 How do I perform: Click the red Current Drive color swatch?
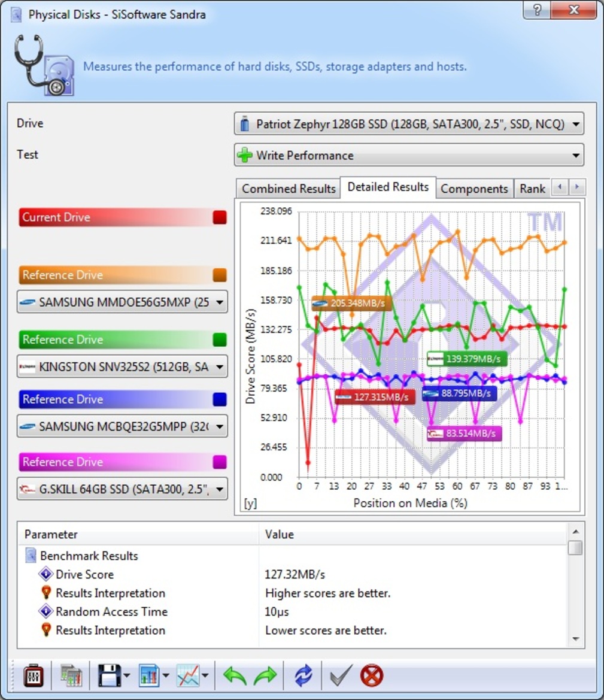point(220,217)
